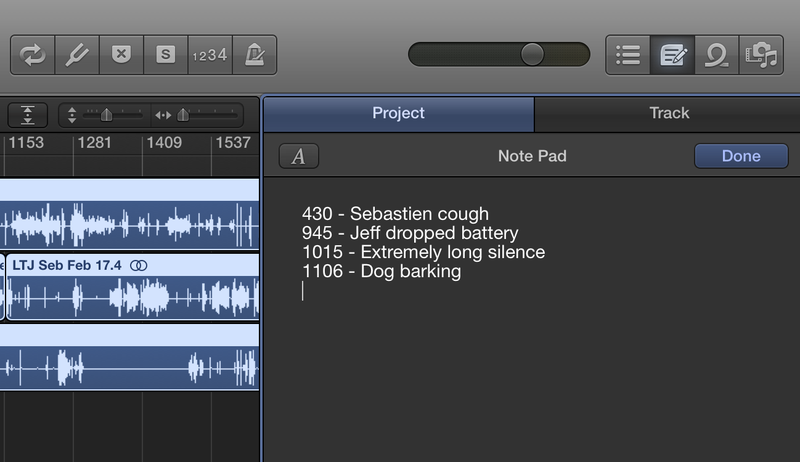Click the ruler at bar 1281

pyautogui.click(x=94, y=143)
